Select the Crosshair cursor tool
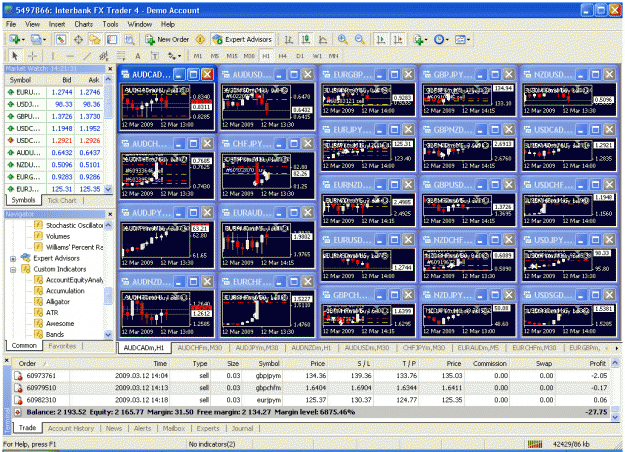The image size is (625, 452). click(32, 56)
